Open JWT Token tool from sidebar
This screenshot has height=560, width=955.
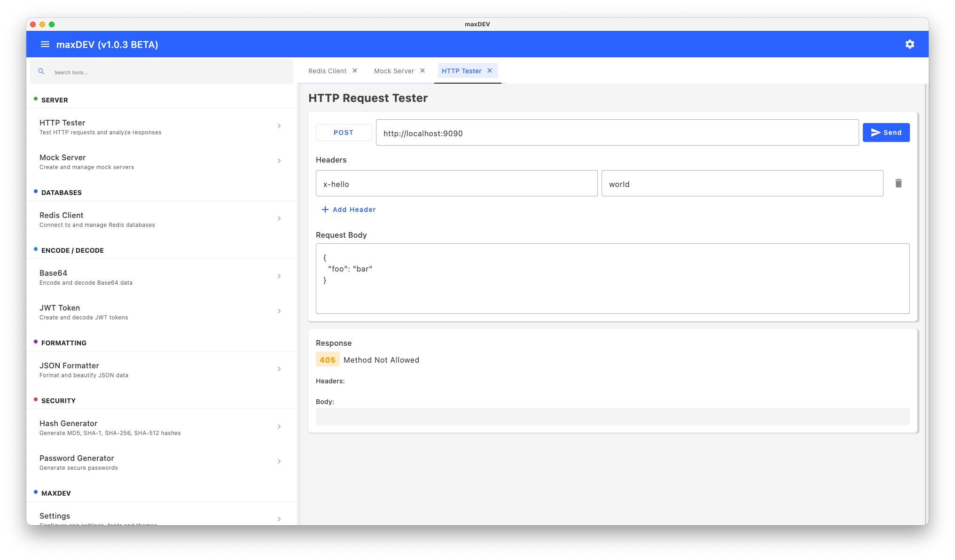(x=162, y=312)
